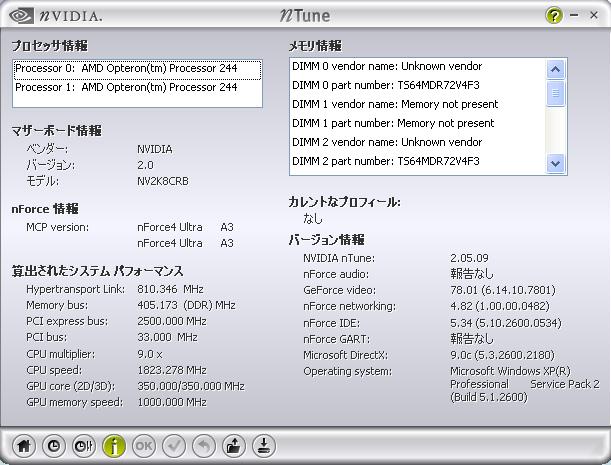Select DIMM 1 vendor name row
Viewport: 611px width, 465px height.
(x=418, y=104)
